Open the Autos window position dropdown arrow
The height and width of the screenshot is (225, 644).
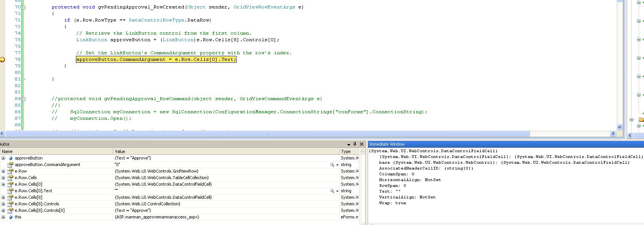click(348, 144)
